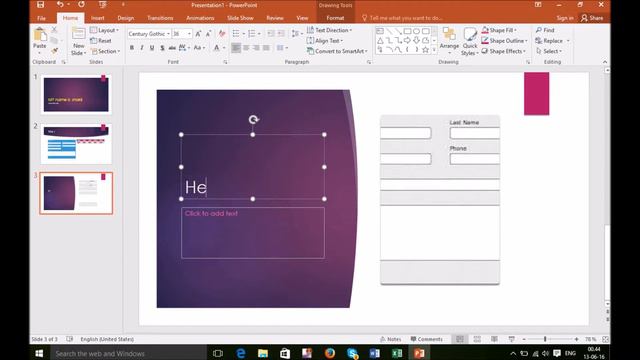Decrease list indent level
The image size is (640, 360).
(x=271, y=33)
